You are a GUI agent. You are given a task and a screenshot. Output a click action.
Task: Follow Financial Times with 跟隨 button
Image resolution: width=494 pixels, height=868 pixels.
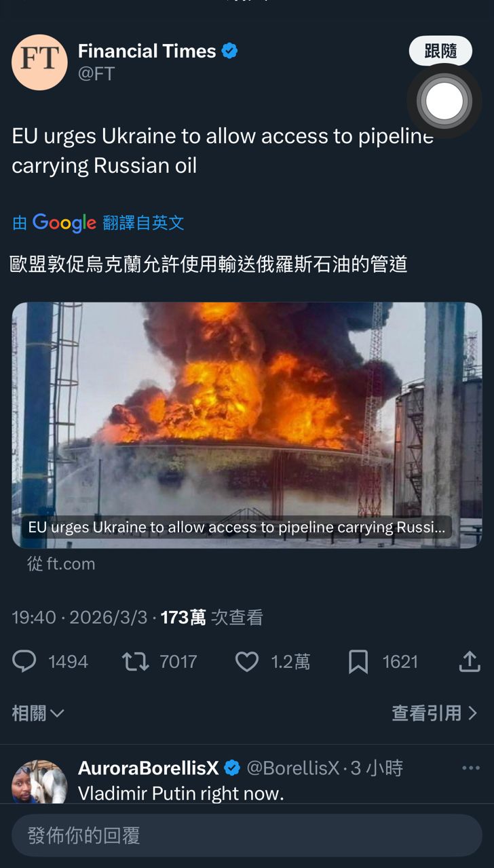(440, 51)
